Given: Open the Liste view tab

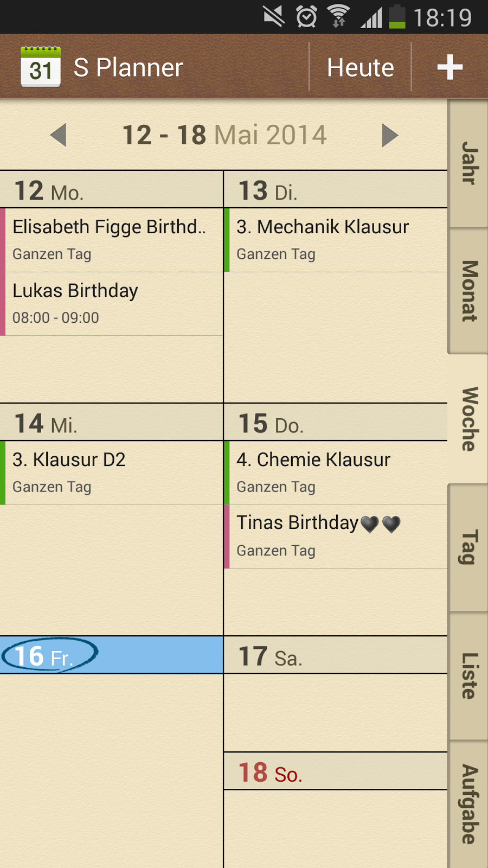Looking at the screenshot, I should pyautogui.click(x=468, y=675).
